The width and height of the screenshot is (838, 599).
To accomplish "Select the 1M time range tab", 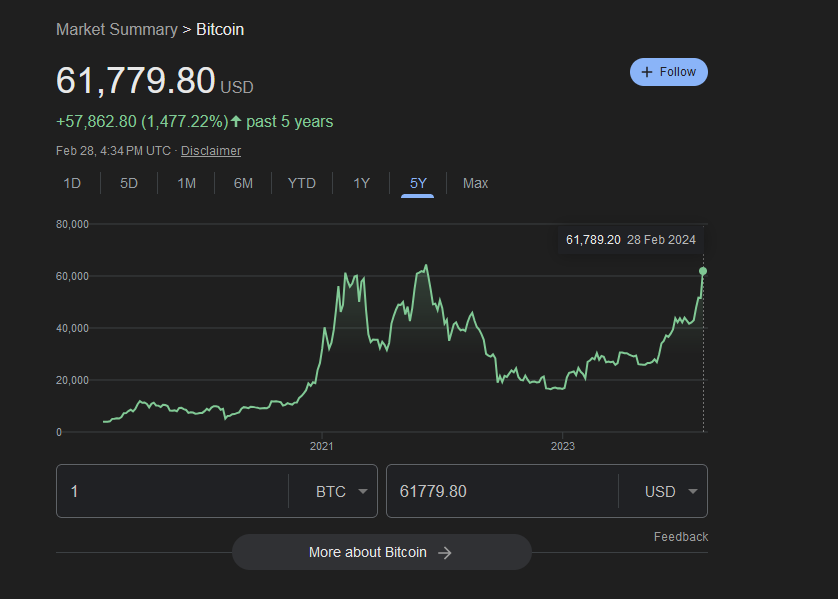I will 187,183.
